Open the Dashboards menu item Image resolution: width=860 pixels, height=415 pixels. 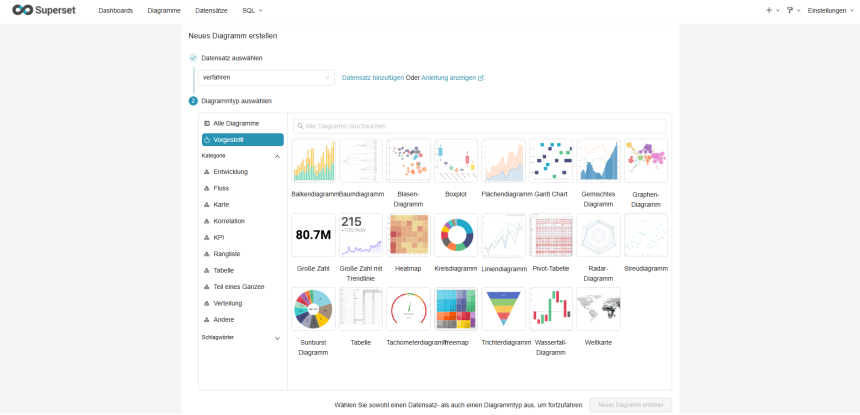[x=116, y=10]
